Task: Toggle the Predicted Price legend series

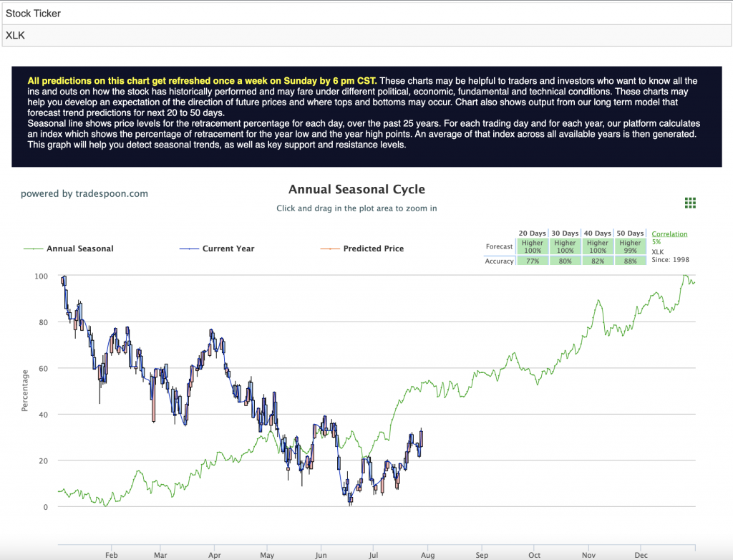Action: tap(362, 248)
